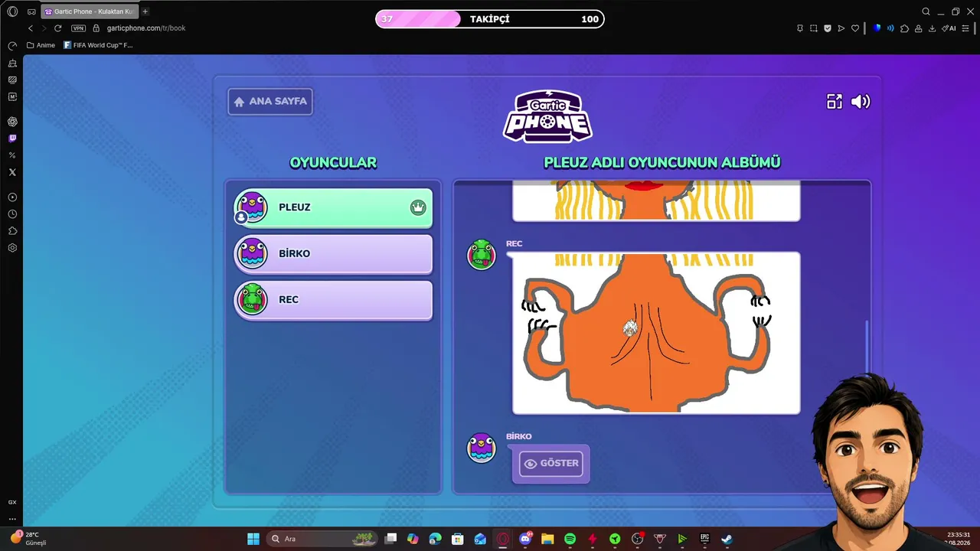The width and height of the screenshot is (980, 551).
Task: Go forward to the next page
Action: (x=44, y=28)
